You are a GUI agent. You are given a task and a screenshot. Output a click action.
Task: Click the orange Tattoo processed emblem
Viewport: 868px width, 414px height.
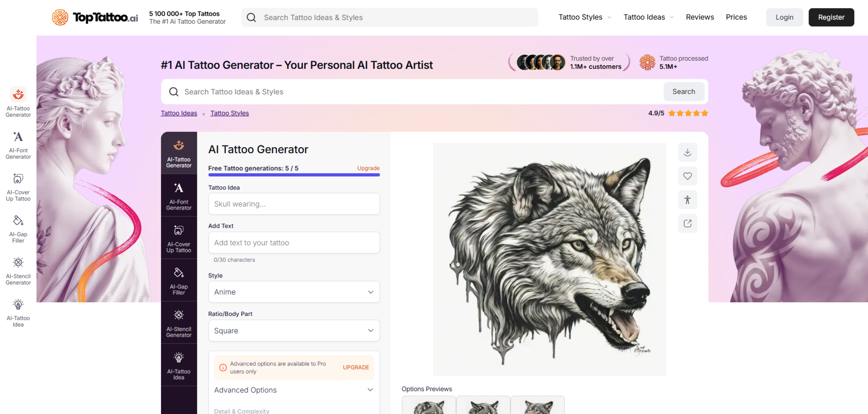[x=647, y=62]
